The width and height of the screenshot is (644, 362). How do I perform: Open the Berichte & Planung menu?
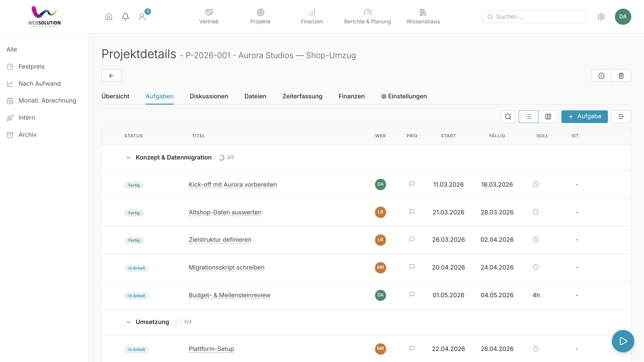pyautogui.click(x=367, y=17)
